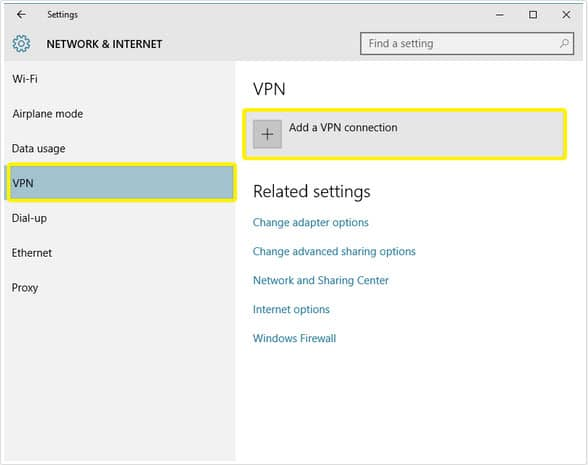Click the Settings window title text
Viewport: 588px width, 465px height.
tap(62, 15)
